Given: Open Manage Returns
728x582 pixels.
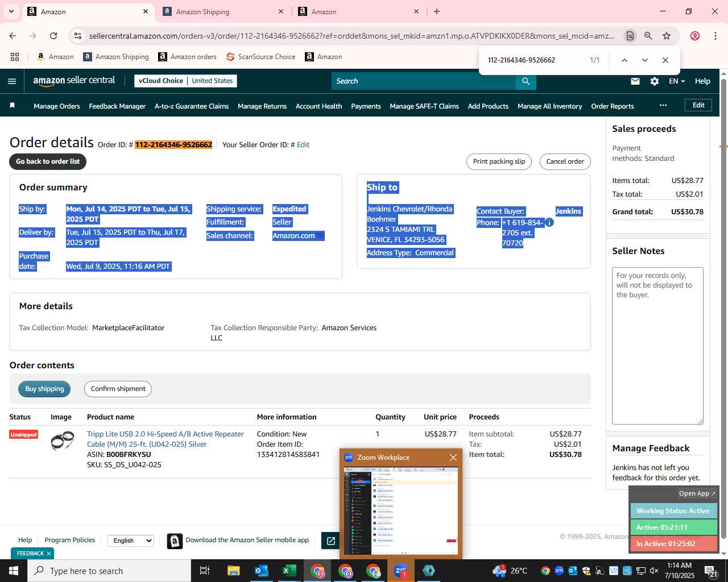Looking at the screenshot, I should tap(262, 106).
